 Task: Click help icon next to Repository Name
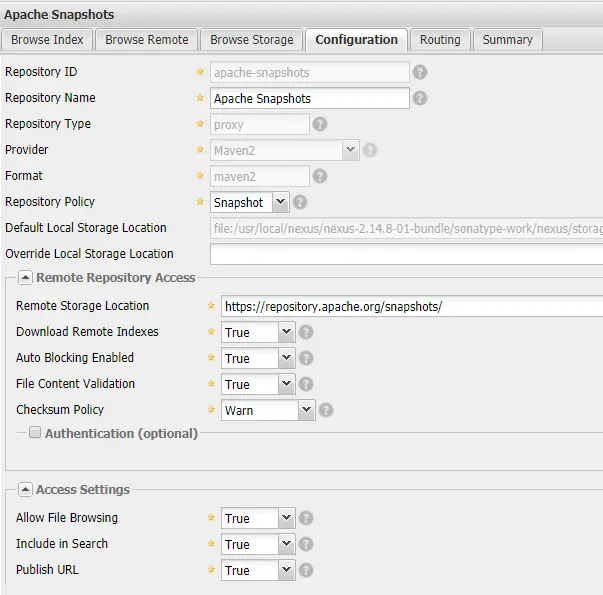tap(420, 98)
